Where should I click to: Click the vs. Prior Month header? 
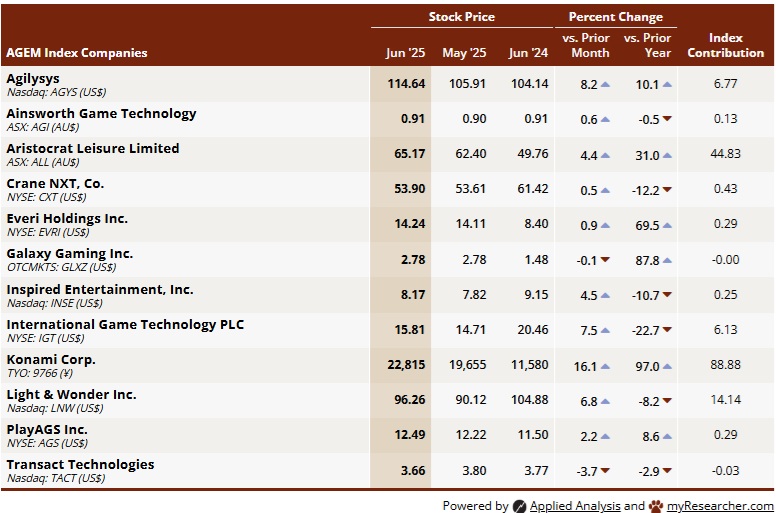586,46
